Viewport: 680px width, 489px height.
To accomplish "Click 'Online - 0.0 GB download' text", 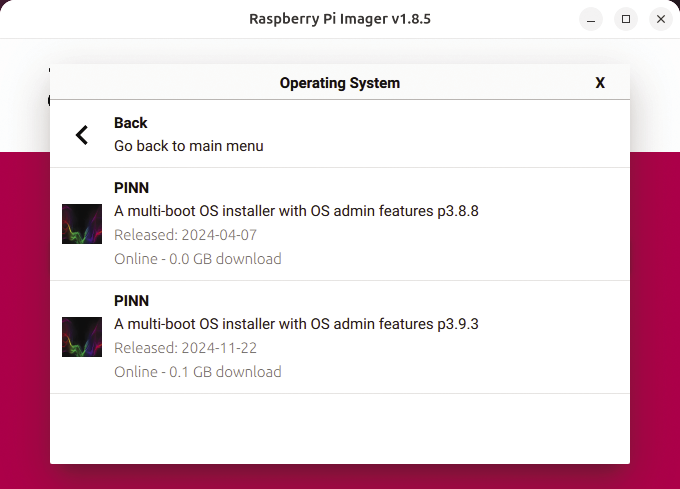I will (198, 259).
